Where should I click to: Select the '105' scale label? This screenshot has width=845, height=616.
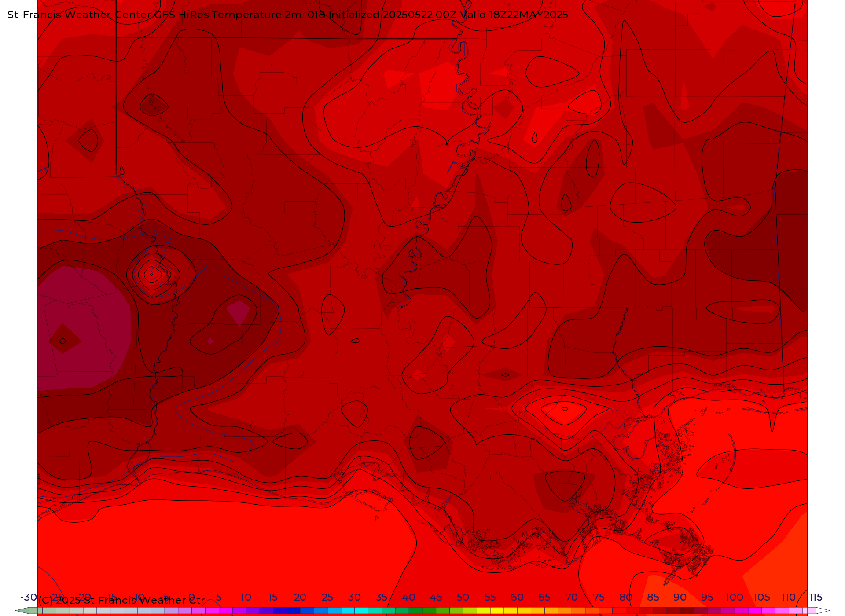click(761, 598)
